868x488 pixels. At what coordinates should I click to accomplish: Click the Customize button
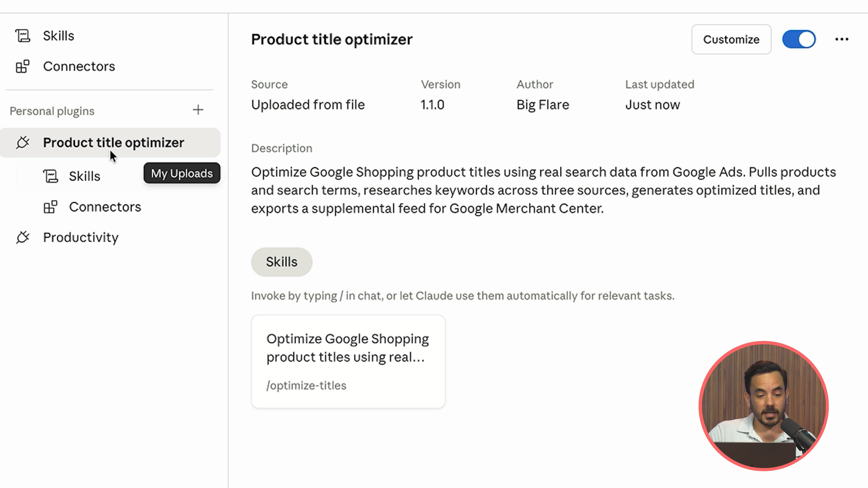coord(731,39)
